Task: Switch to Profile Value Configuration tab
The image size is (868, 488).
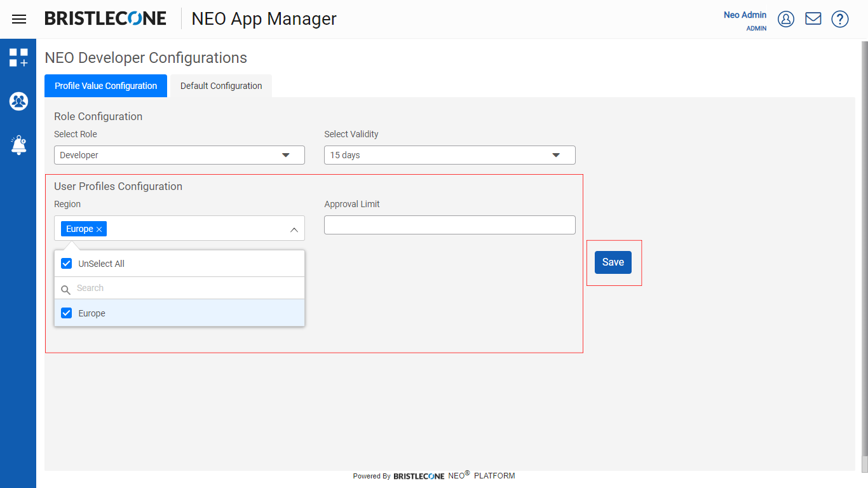Action: pyautogui.click(x=105, y=86)
